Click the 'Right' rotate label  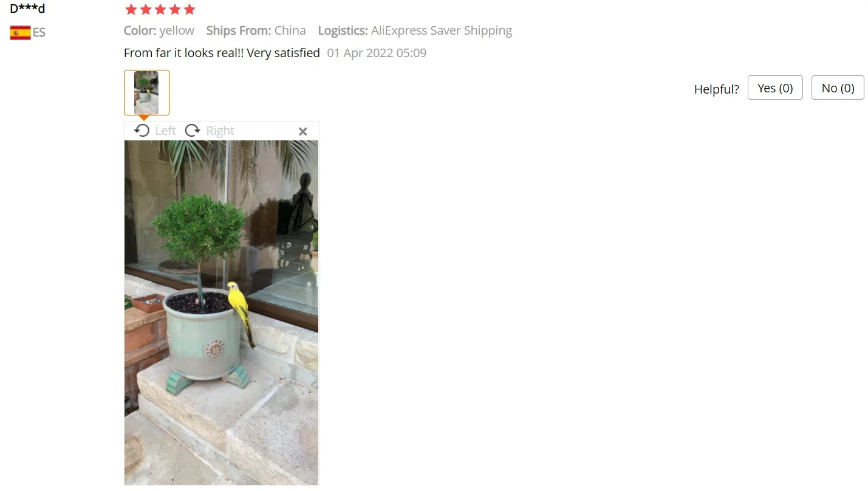[x=220, y=131]
